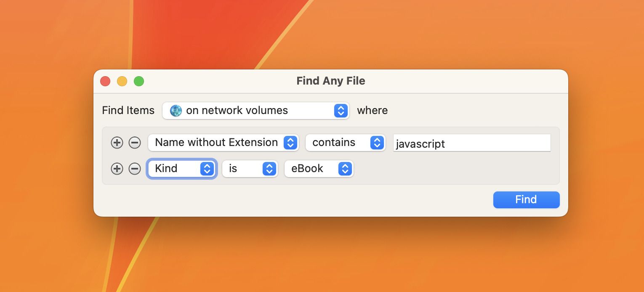644x292 pixels.
Task: Add a criterion below the Name row
Action: 117,143
